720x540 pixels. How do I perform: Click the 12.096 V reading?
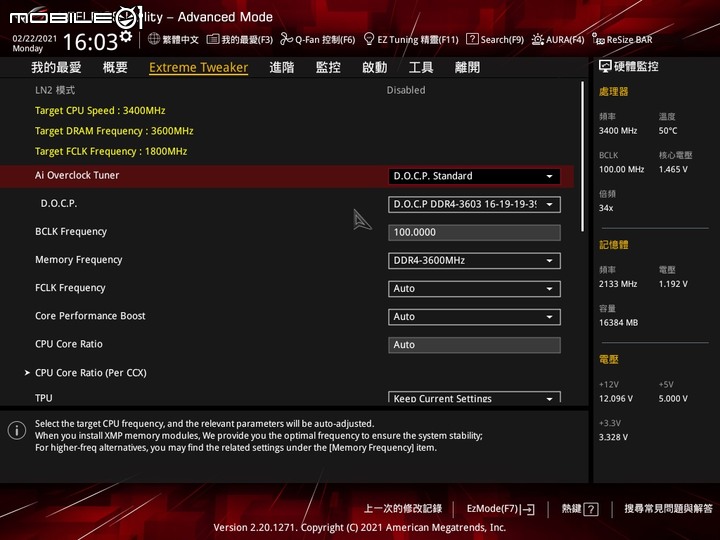click(x=616, y=399)
